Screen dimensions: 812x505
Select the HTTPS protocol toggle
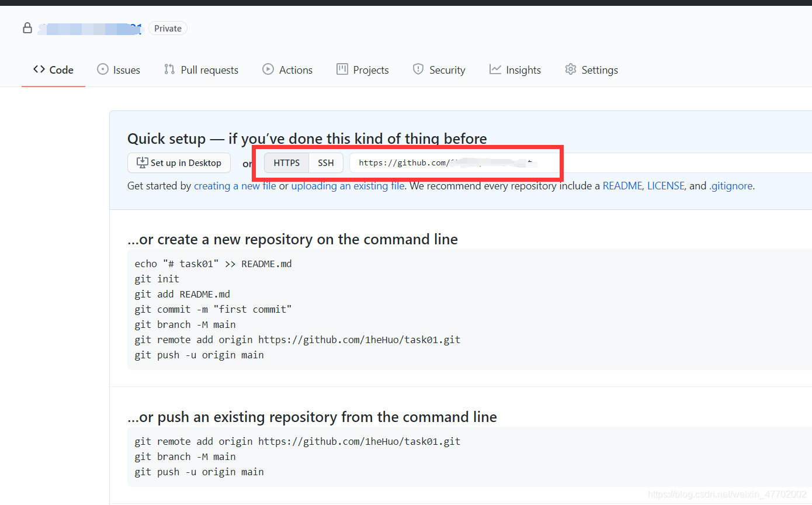(286, 162)
